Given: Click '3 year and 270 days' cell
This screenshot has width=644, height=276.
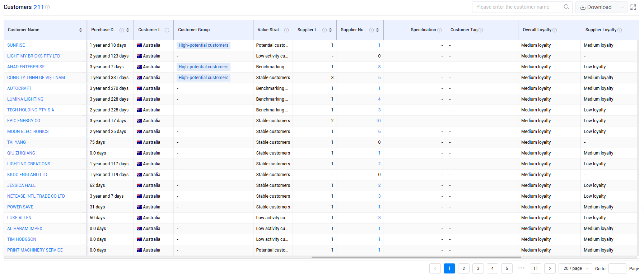Looking at the screenshot, I should pyautogui.click(x=109, y=88).
